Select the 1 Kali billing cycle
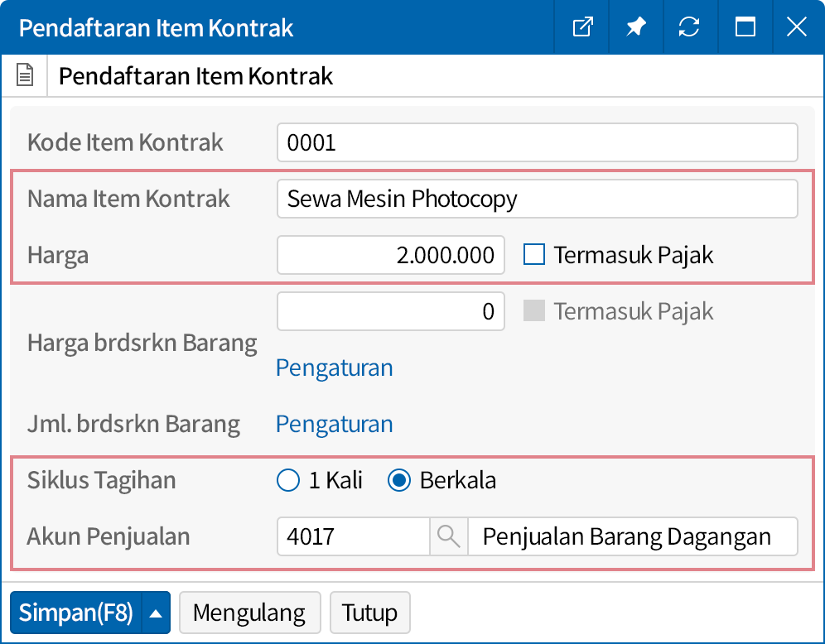This screenshot has height=644, width=825. 287,480
